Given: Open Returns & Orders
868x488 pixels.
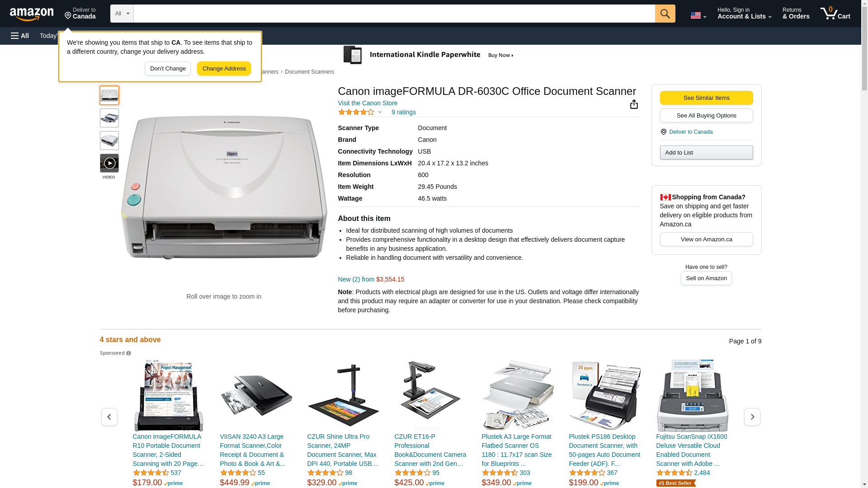Looking at the screenshot, I should (x=796, y=14).
